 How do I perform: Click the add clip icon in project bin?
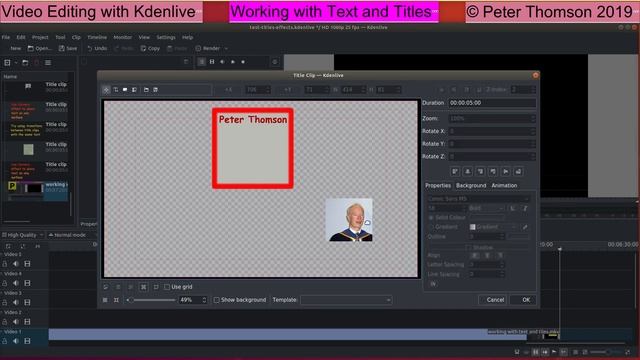coord(7,63)
